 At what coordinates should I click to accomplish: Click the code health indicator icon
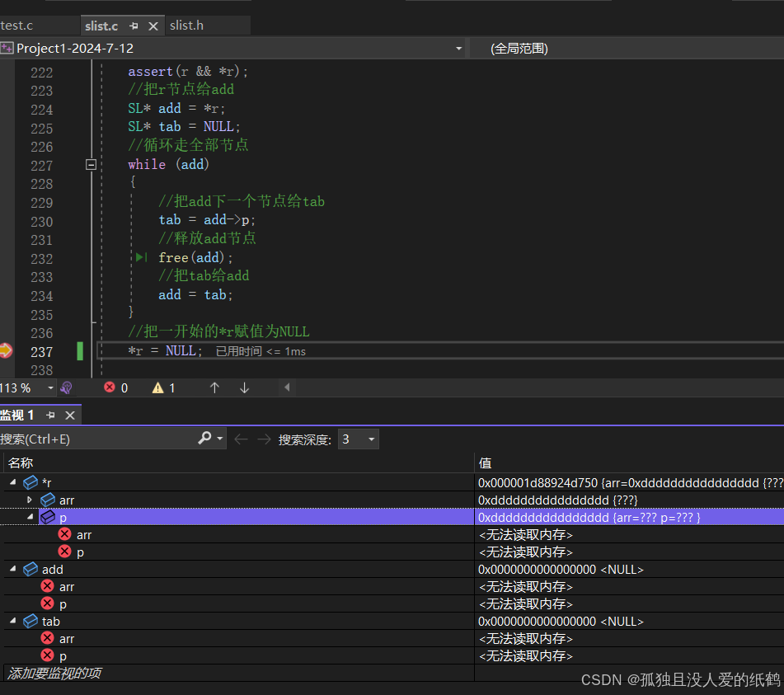(66, 387)
